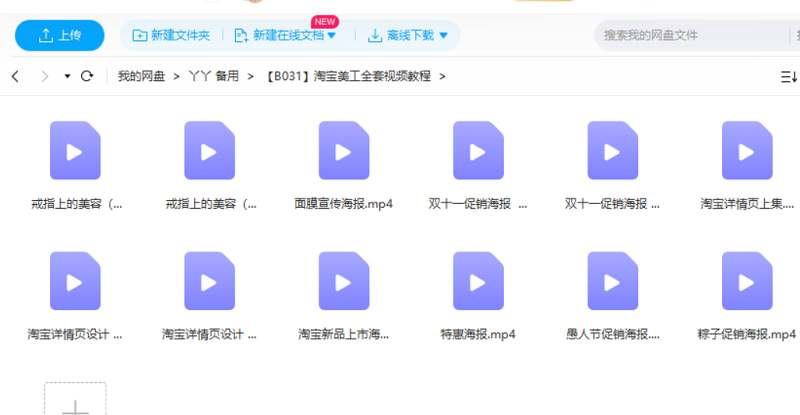The height and width of the screenshot is (415, 800).
Task: Navigate to 我的网盘 in breadcrumb
Action: coord(140,76)
